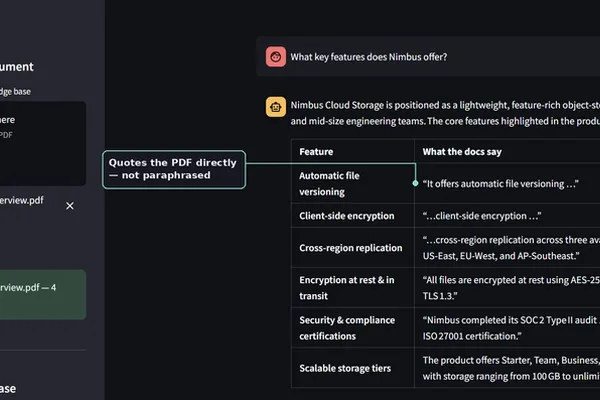600x400 pixels.
Task: Click the user avatar icon beside the question
Action: 276,57
